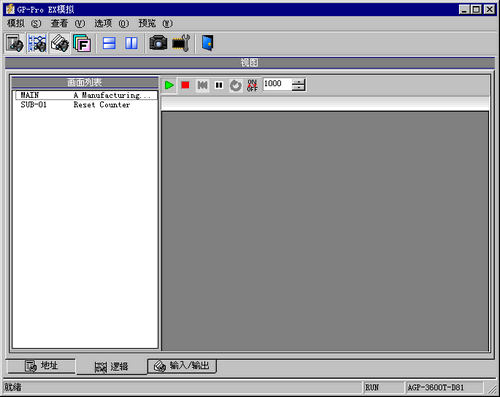This screenshot has width=500, height=397.
Task: Open the 查看 (V) menu
Action: 68,23
